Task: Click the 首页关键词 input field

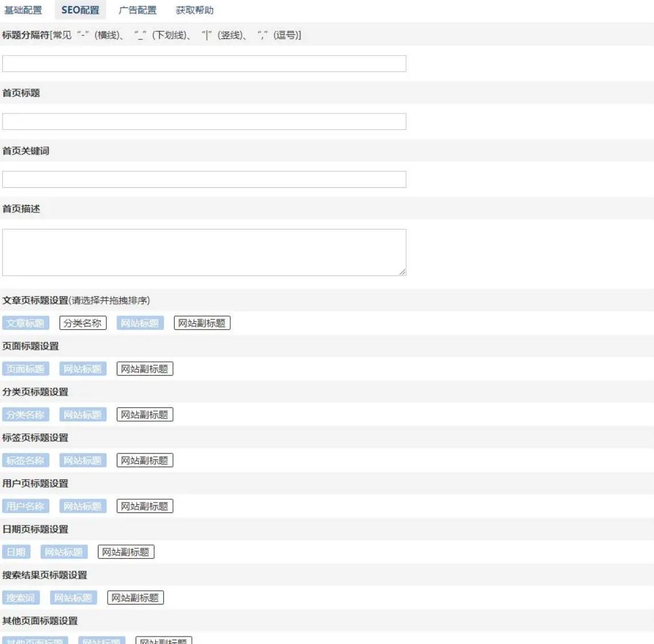Action: coord(204,179)
